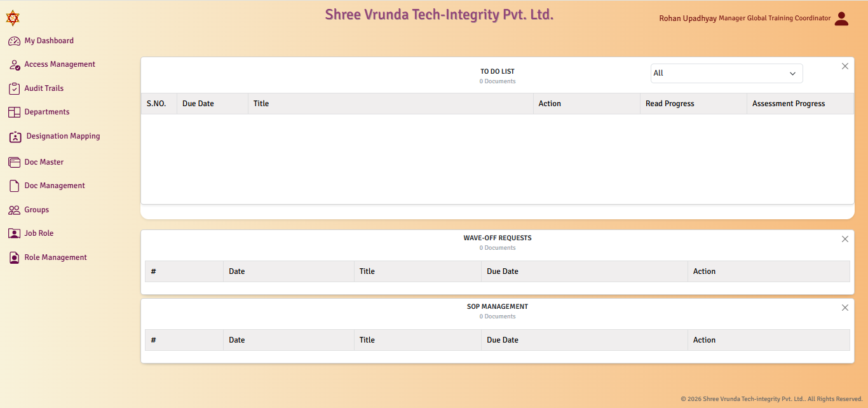
Task: Click the Due Date column header in To Do List
Action: click(x=198, y=104)
